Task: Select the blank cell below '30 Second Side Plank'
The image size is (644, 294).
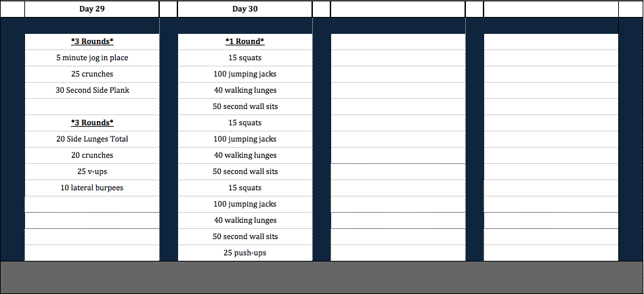Action: [x=92, y=107]
